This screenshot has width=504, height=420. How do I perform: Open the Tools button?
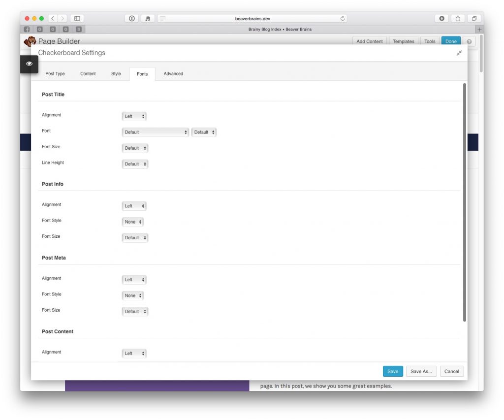pyautogui.click(x=429, y=41)
